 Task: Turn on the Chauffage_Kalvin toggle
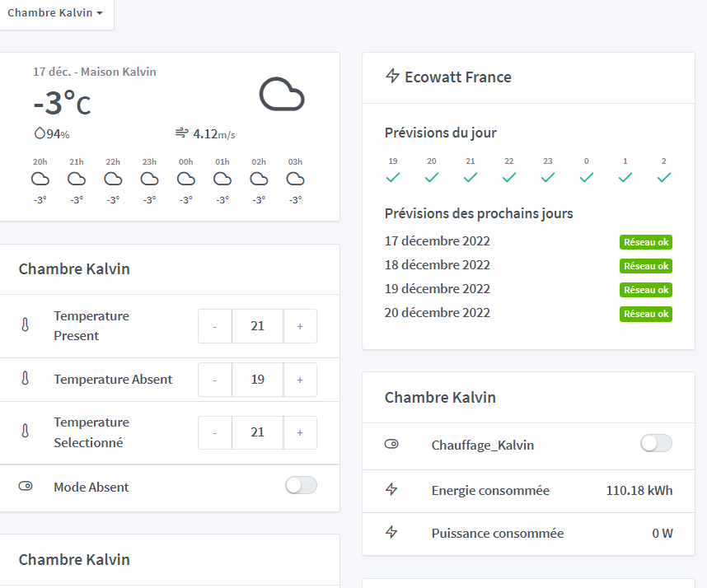(x=656, y=444)
